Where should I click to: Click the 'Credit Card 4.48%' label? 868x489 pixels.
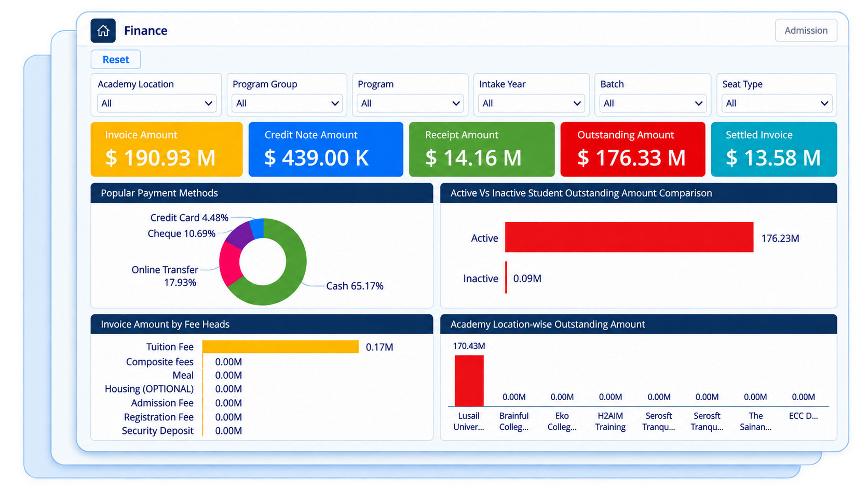(x=189, y=218)
